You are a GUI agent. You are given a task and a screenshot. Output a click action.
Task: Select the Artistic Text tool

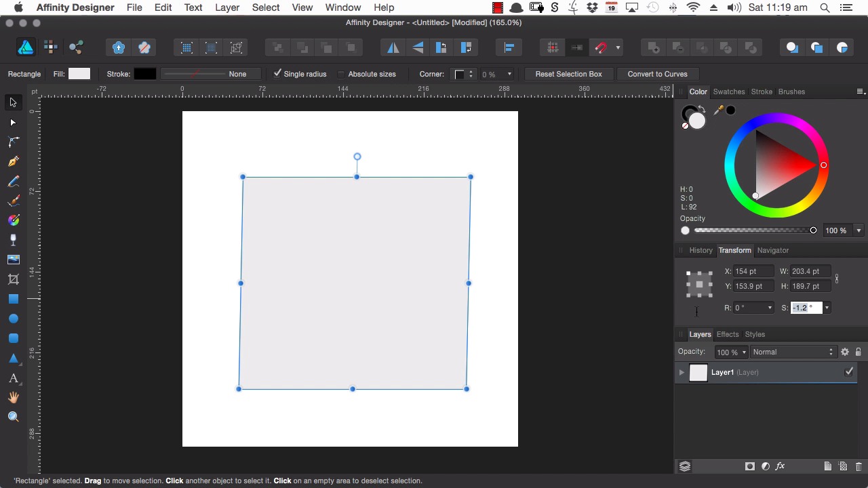click(13, 378)
